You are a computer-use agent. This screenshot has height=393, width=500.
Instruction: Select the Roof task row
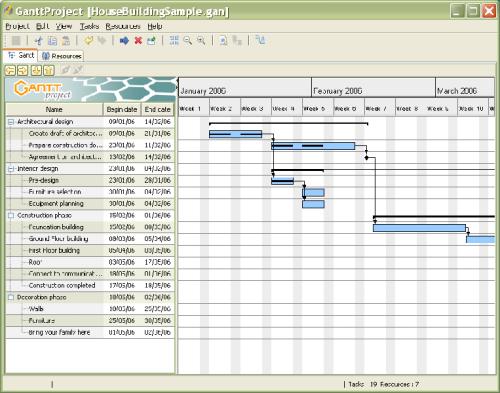pos(89,262)
